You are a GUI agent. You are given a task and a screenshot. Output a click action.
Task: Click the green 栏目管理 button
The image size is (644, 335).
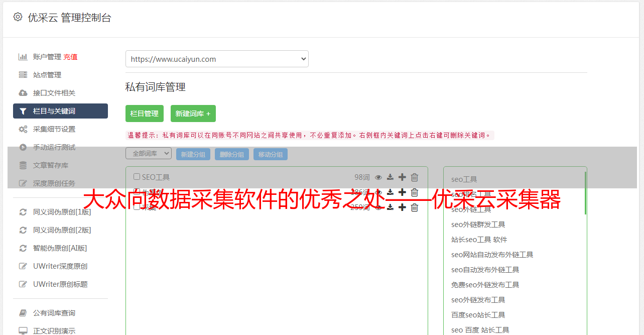(145, 114)
